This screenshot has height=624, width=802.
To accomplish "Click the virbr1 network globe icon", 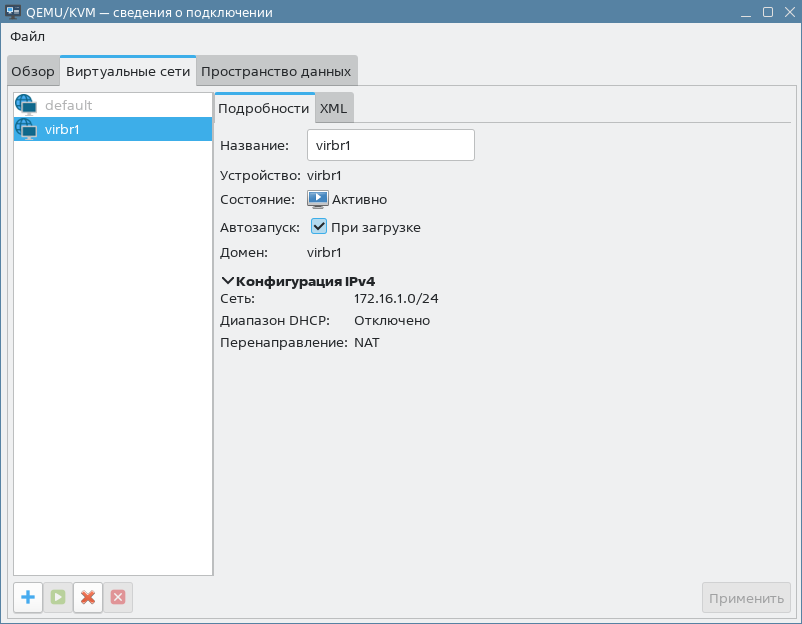I will (26, 129).
